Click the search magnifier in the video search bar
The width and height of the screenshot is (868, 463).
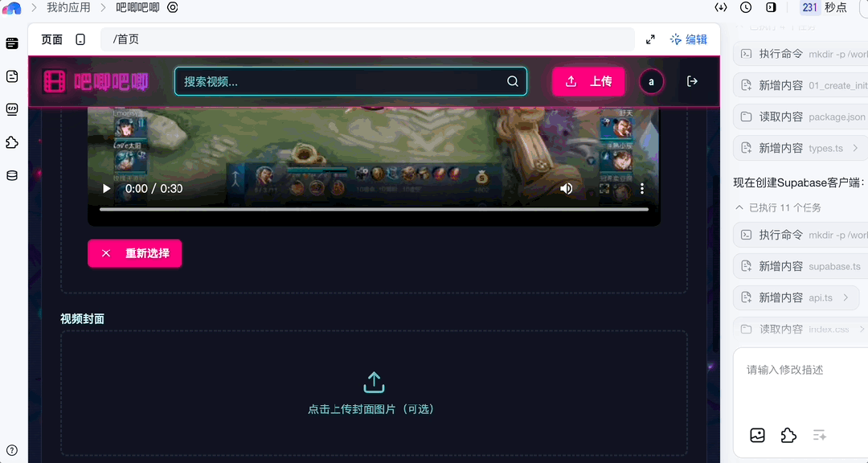pyautogui.click(x=512, y=81)
